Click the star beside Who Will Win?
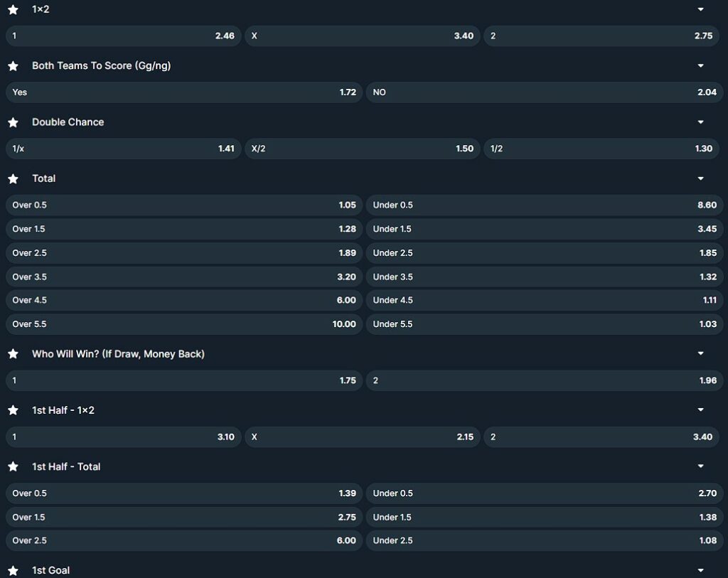 (x=13, y=353)
